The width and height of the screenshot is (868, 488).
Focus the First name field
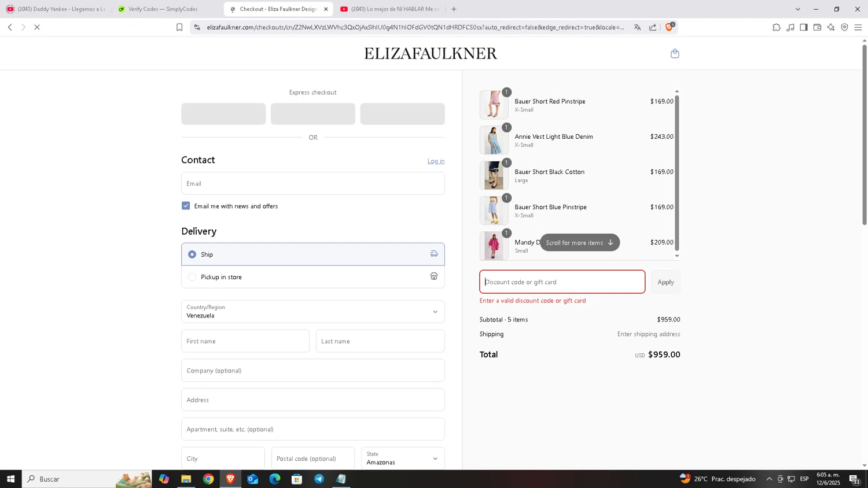point(245,341)
